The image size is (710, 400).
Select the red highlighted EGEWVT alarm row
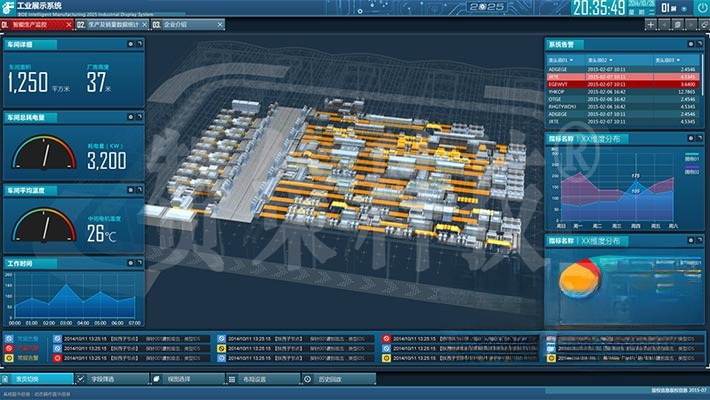pos(622,83)
